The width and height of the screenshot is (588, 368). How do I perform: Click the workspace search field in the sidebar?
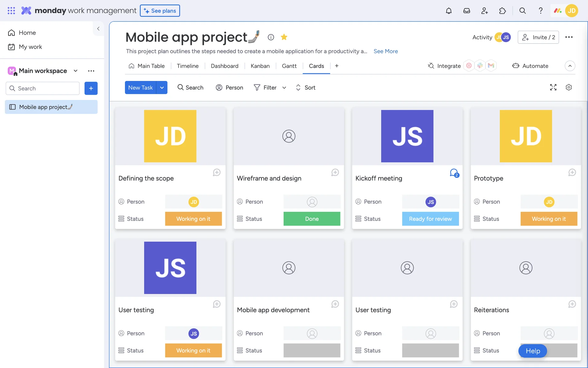43,88
